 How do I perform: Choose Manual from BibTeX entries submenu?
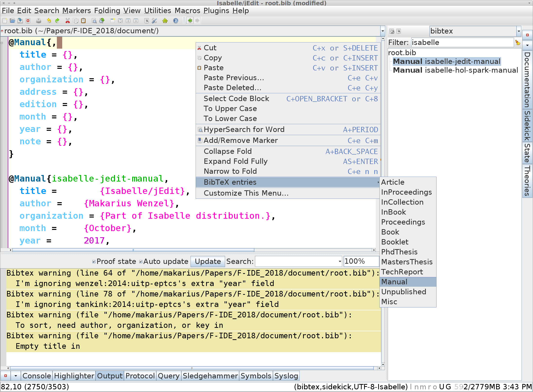(x=408, y=282)
